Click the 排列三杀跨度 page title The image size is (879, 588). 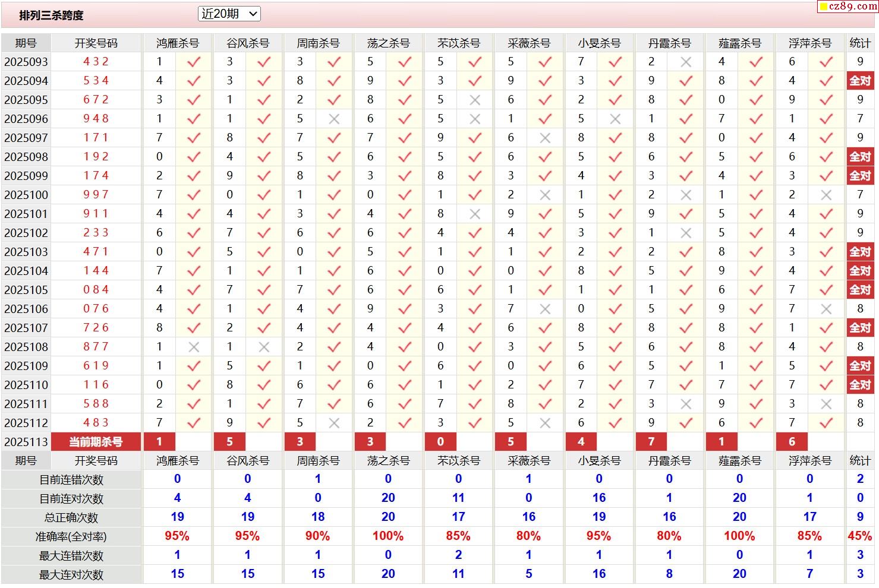(x=51, y=15)
